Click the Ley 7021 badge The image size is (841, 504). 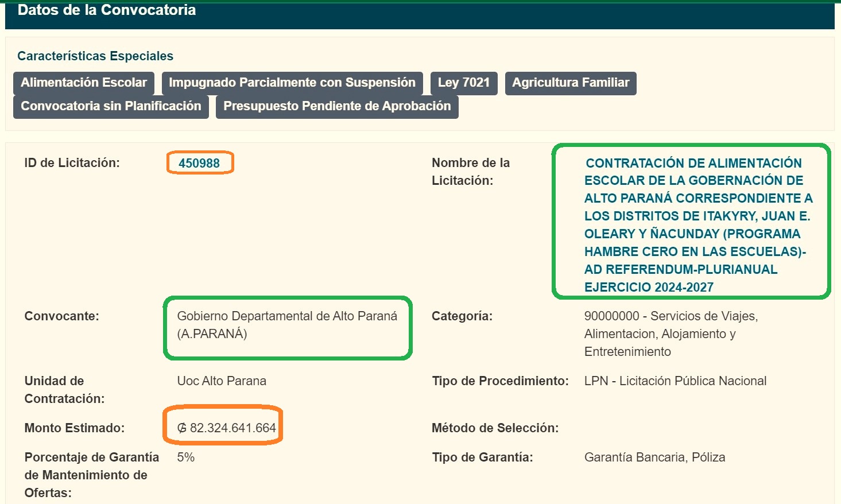click(463, 83)
